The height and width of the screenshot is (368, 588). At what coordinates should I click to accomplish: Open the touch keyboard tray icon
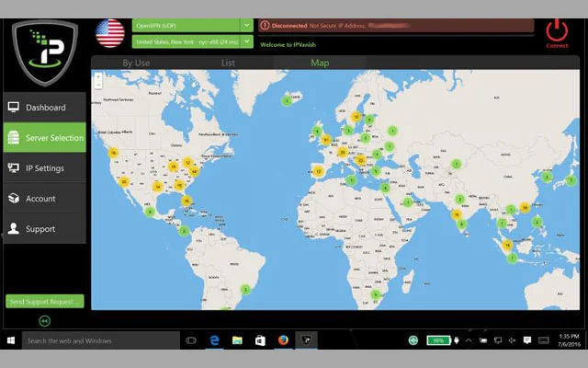coord(544,340)
